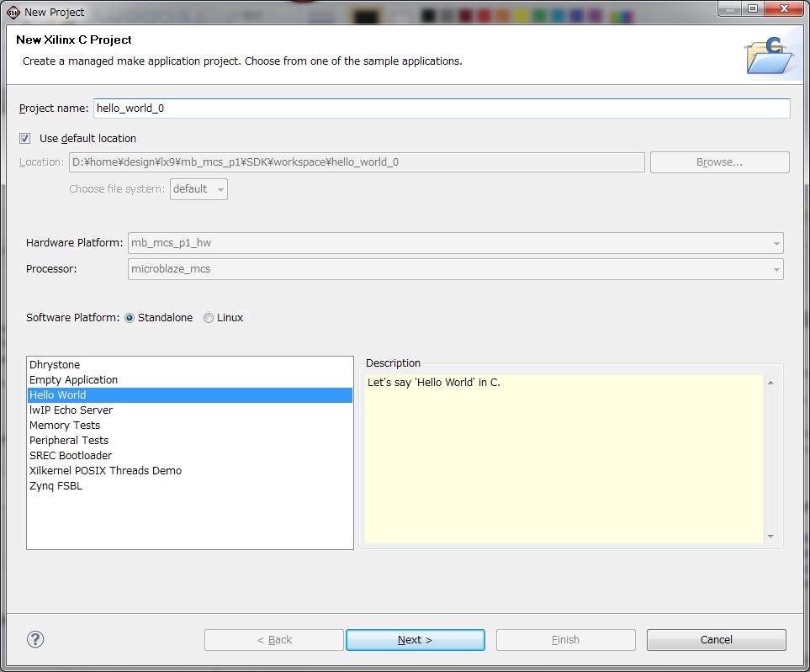This screenshot has width=810, height=672.
Task: Cancel the new project wizard
Action: coord(716,640)
